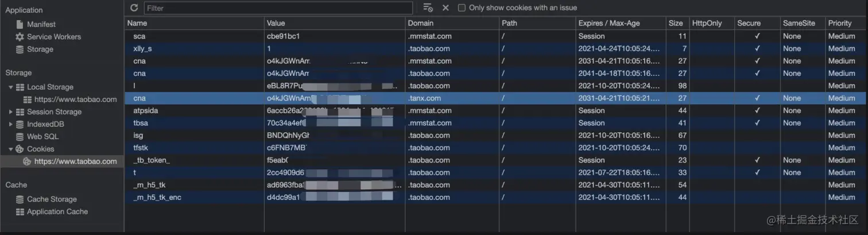Select the _m_h5_tk_enc cookie name
The height and width of the screenshot is (235, 868).
point(157,198)
